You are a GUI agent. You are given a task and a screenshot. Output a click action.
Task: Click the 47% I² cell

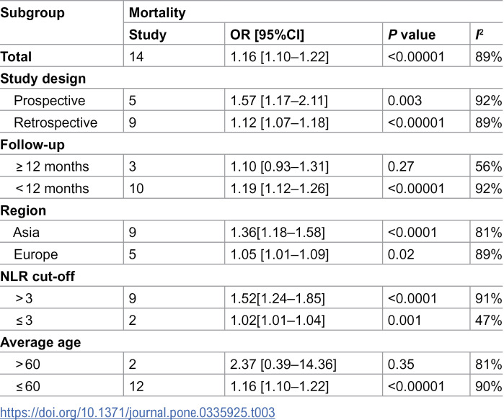point(488,320)
